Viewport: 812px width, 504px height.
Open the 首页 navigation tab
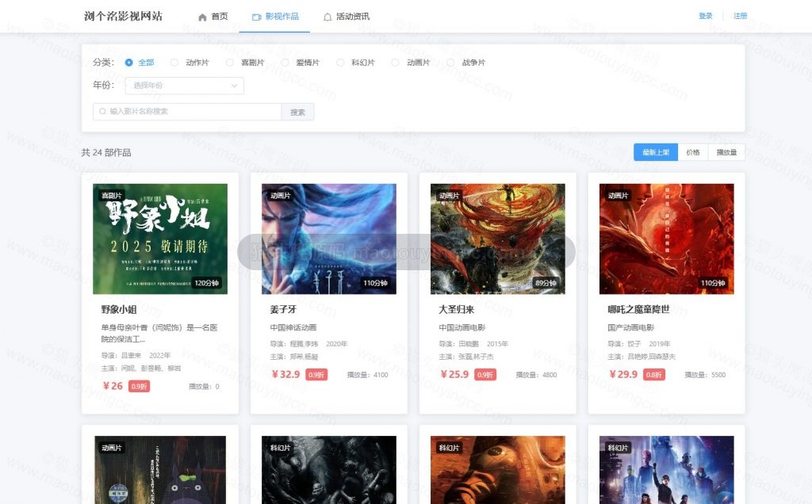(x=213, y=17)
